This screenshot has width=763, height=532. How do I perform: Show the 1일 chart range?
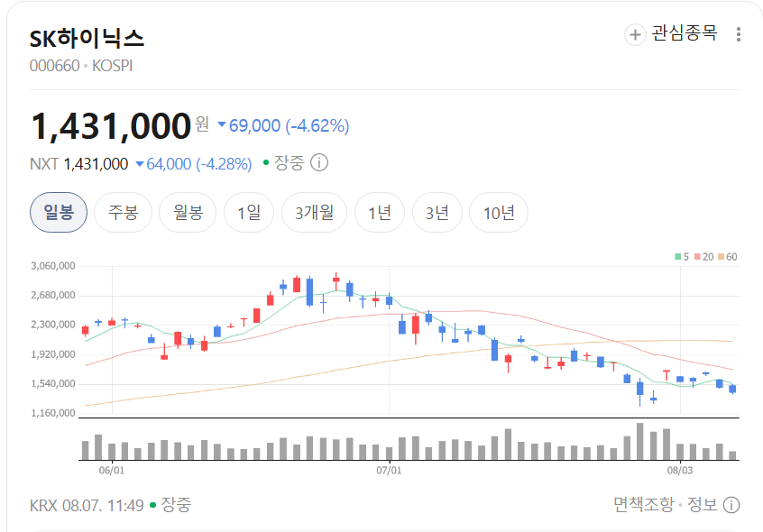(249, 213)
